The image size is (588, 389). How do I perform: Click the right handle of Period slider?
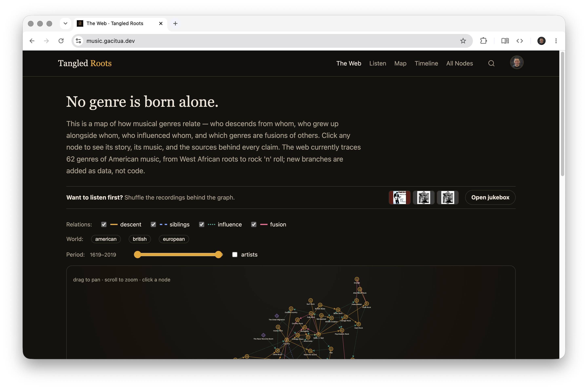coord(218,255)
